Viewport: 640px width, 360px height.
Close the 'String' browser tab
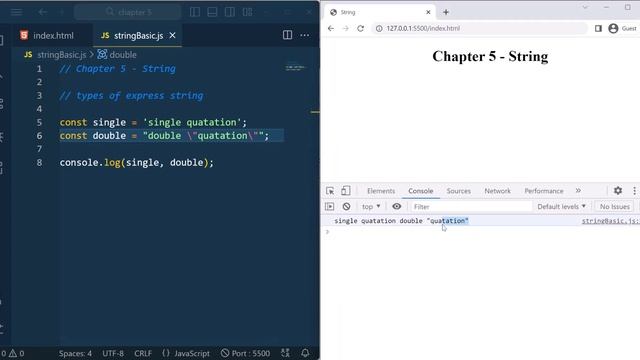pos(428,12)
